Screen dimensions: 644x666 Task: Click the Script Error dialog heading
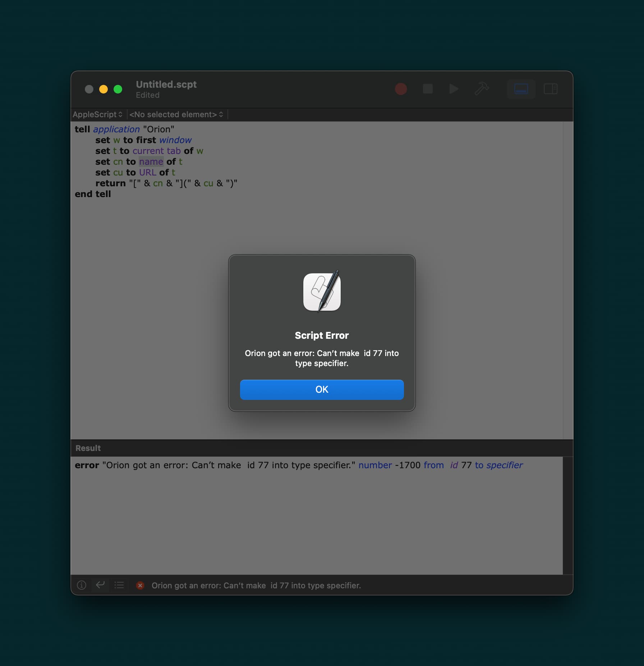322,335
